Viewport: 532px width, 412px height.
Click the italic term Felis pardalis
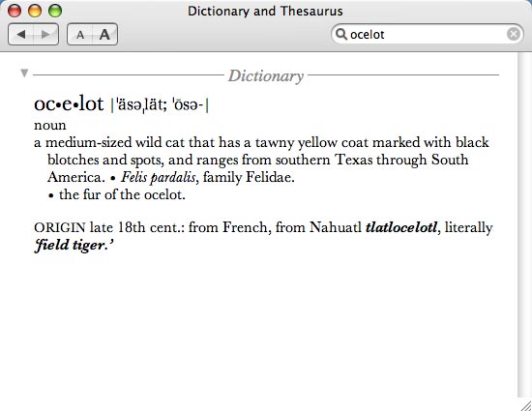pos(158,177)
